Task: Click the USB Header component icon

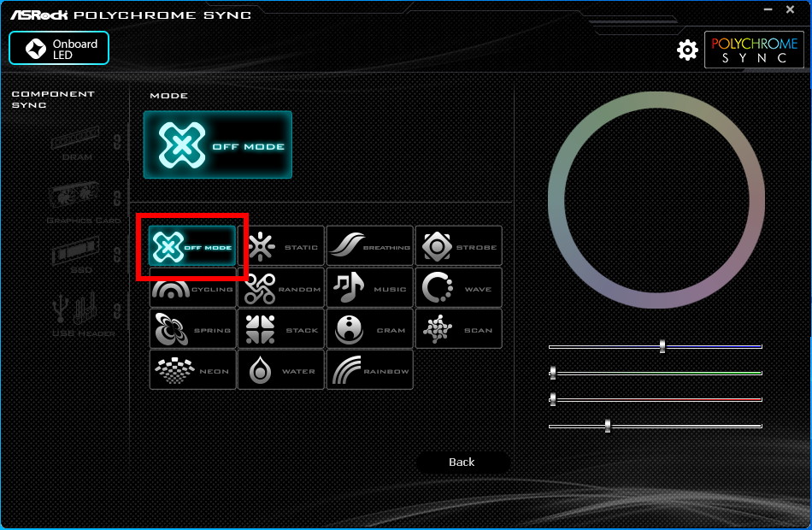Action: coord(75,307)
